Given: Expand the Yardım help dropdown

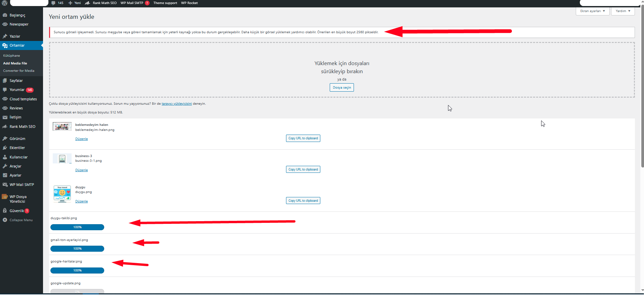Looking at the screenshot, I should [x=623, y=11].
